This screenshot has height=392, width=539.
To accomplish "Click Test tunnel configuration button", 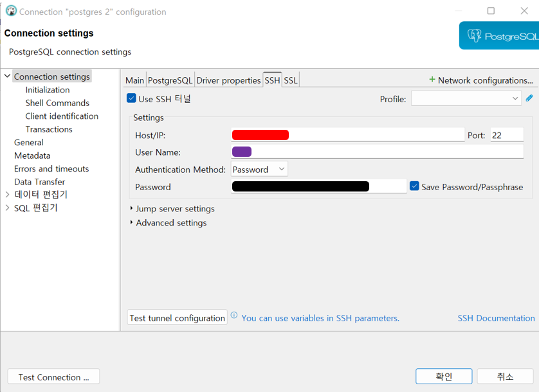I will [x=177, y=318].
